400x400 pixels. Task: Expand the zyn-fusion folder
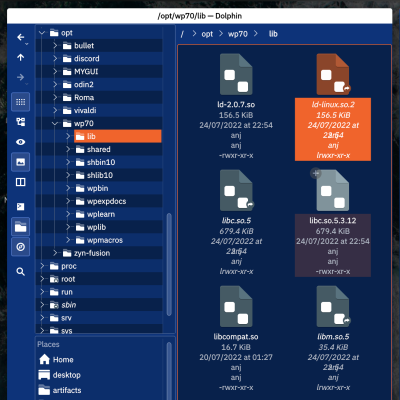click(x=55, y=253)
